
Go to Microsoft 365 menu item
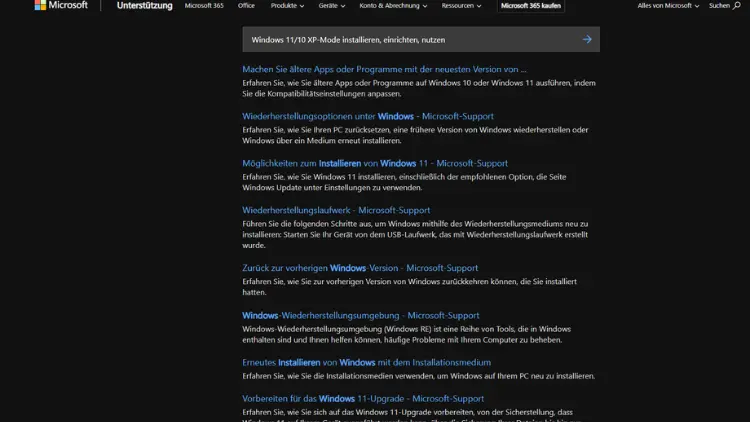[x=204, y=6]
